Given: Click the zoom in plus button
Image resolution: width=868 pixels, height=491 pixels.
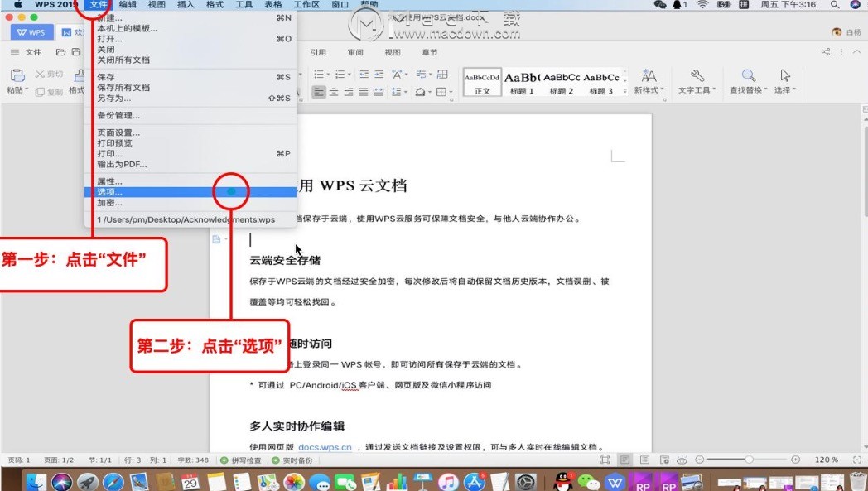Looking at the screenshot, I should point(795,460).
